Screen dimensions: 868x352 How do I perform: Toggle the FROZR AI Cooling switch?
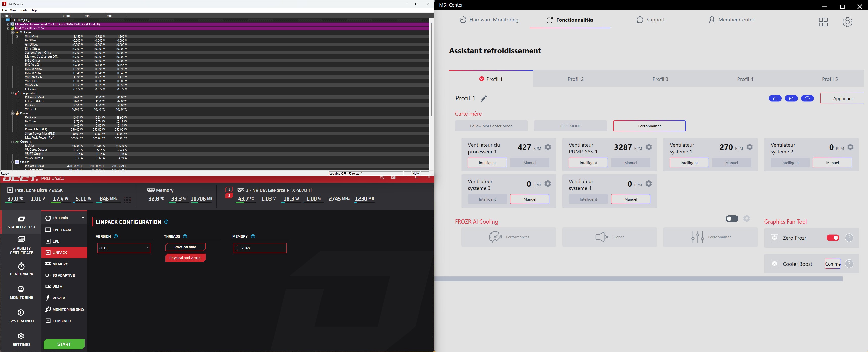point(732,219)
